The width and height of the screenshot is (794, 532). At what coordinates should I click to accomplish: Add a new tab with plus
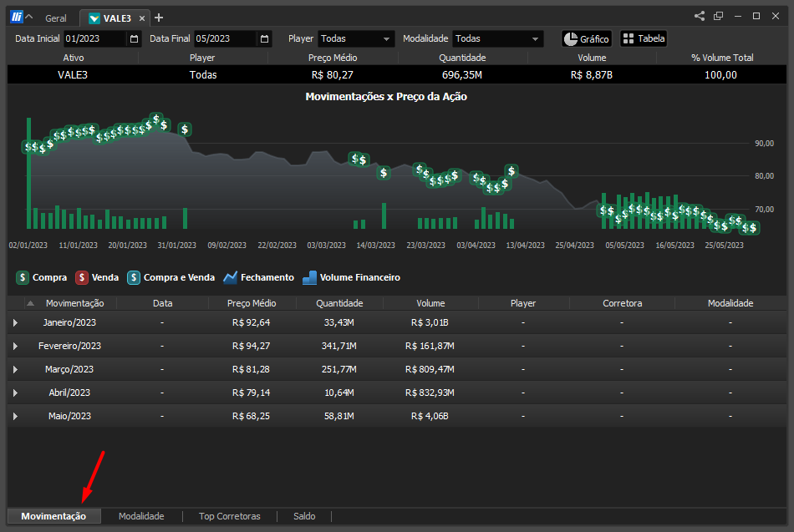tap(159, 18)
